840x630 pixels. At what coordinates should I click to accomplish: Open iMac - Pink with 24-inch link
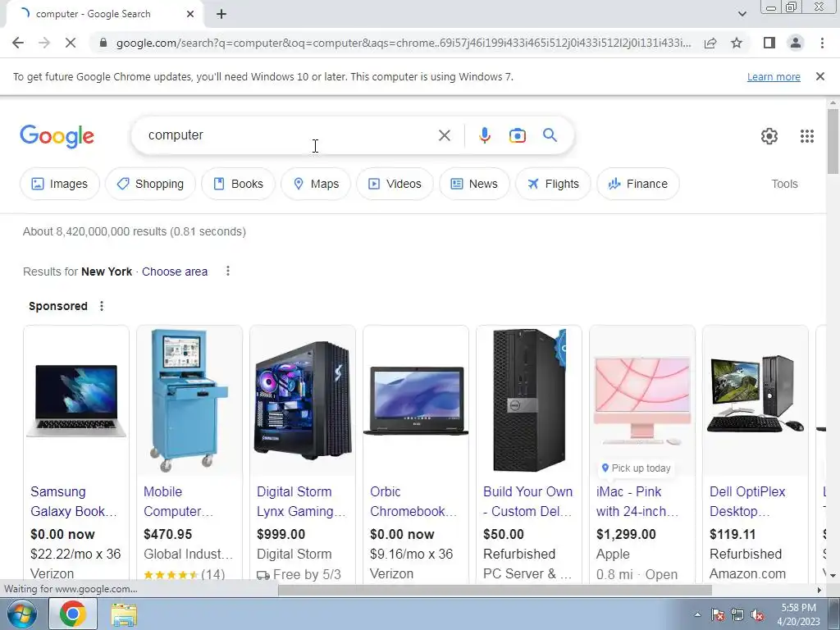pyautogui.click(x=637, y=501)
